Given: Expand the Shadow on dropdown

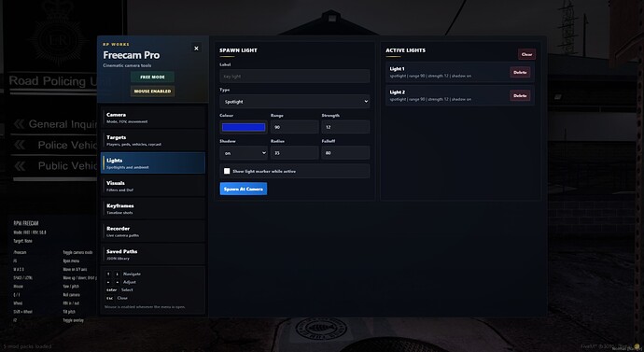Looking at the screenshot, I should 244,153.
